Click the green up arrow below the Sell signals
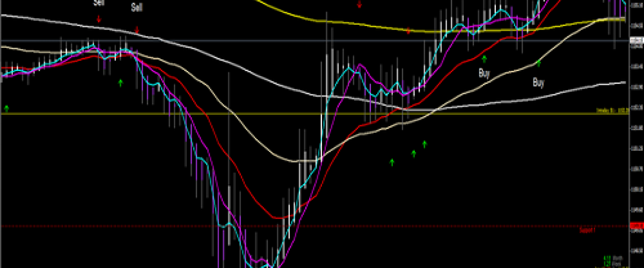Screen dimensions: 644x268 pos(120,83)
